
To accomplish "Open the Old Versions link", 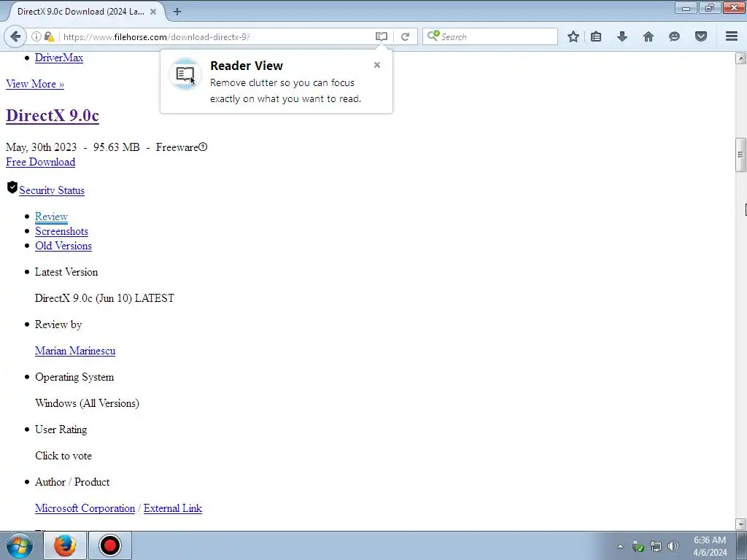I will click(63, 246).
